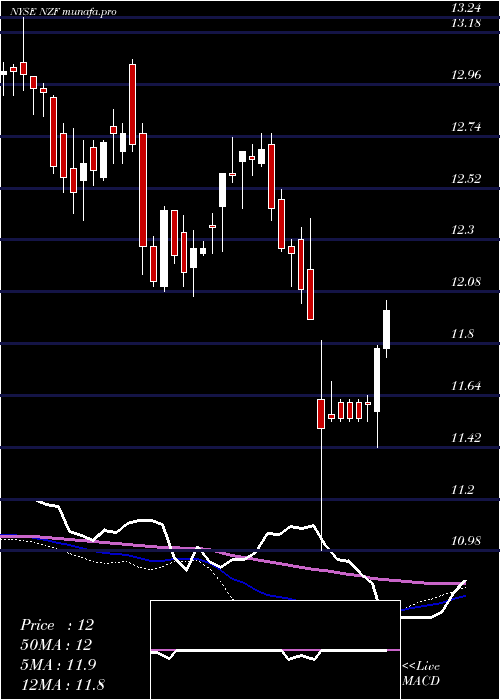Click the '<<Live MACD' label
Viewport: 500px width, 700px height.
(421, 674)
